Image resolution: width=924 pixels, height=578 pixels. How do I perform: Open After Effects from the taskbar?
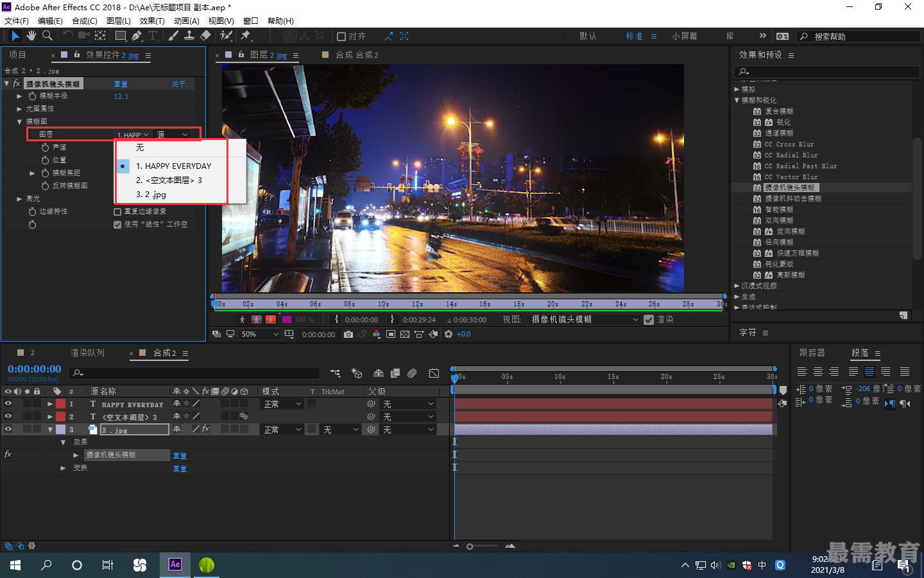pyautogui.click(x=175, y=565)
